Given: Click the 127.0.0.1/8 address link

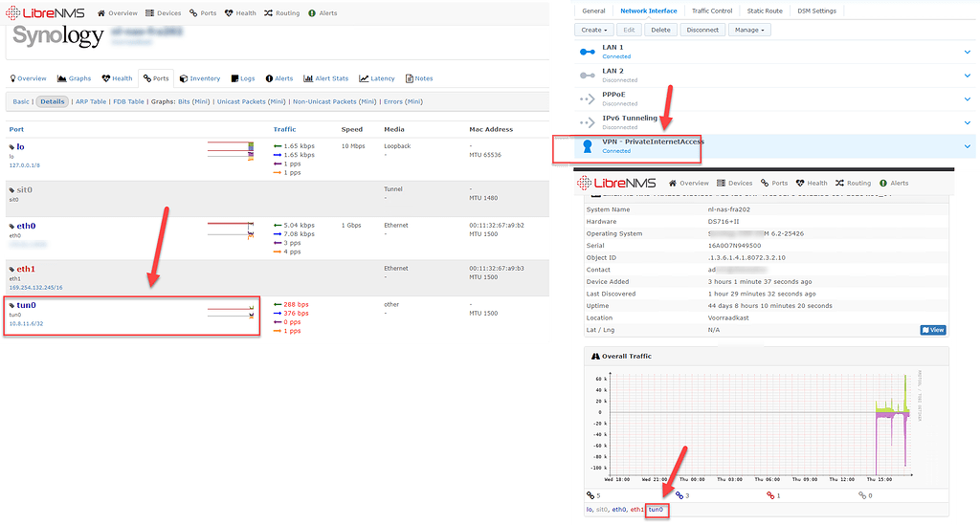Looking at the screenshot, I should 24,165.
